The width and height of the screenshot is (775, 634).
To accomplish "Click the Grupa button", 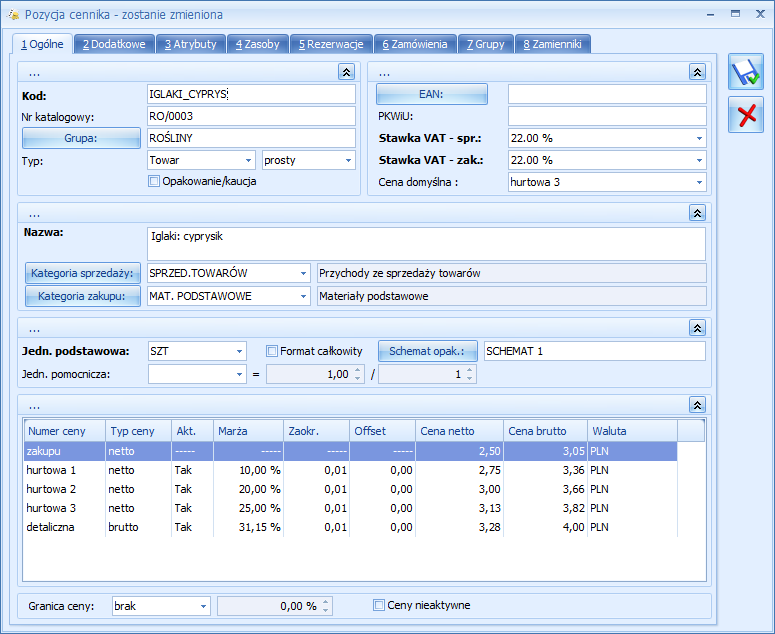I will (x=81, y=138).
